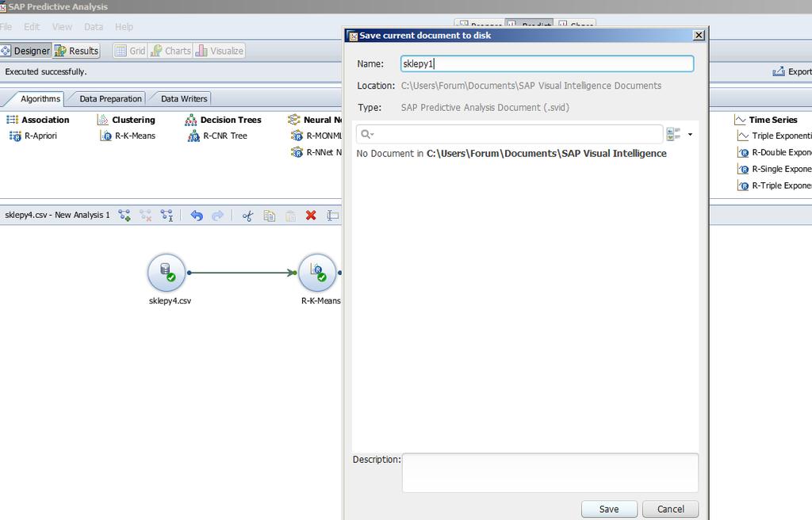812x520 pixels.
Task: Switch to the Results view
Action: 76,51
